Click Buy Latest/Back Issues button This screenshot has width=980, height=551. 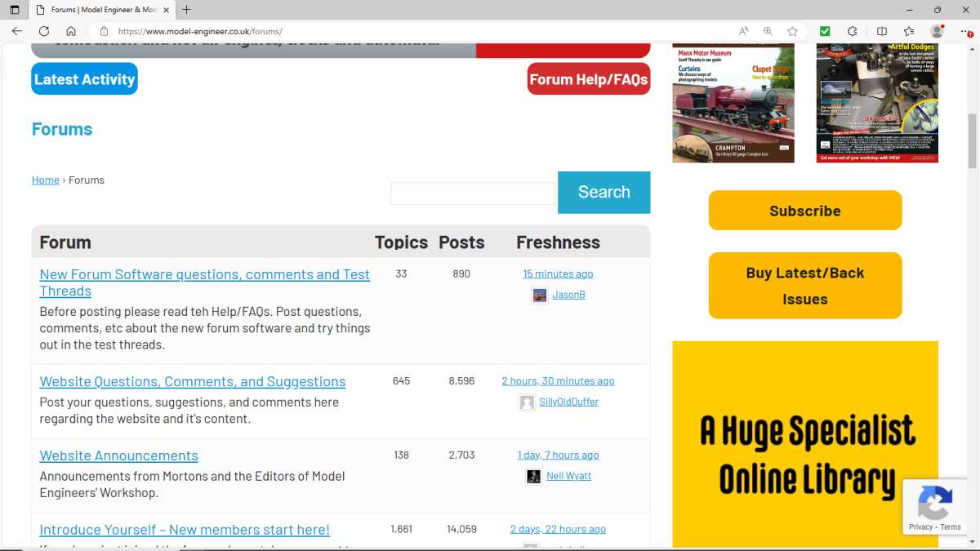pyautogui.click(x=805, y=286)
